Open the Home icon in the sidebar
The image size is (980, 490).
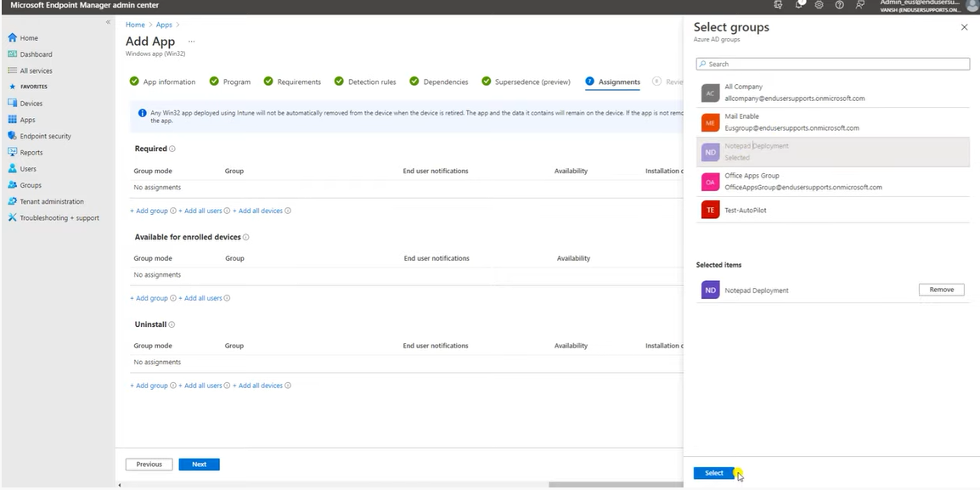coord(13,38)
